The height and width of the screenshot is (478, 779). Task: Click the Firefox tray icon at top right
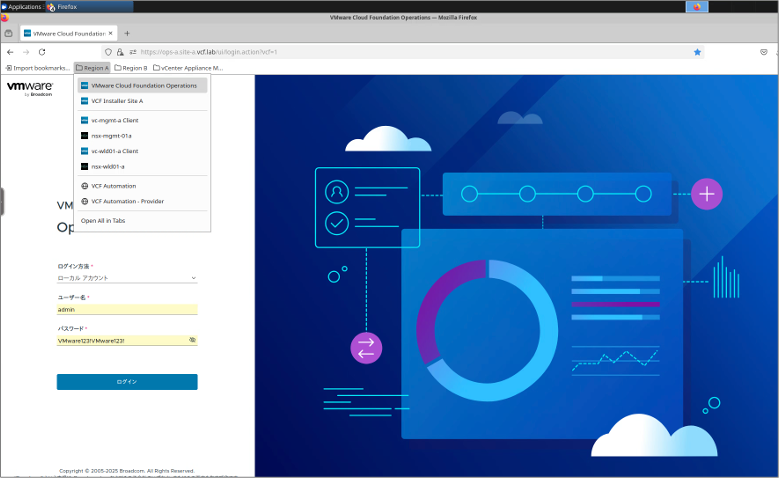(x=697, y=6)
